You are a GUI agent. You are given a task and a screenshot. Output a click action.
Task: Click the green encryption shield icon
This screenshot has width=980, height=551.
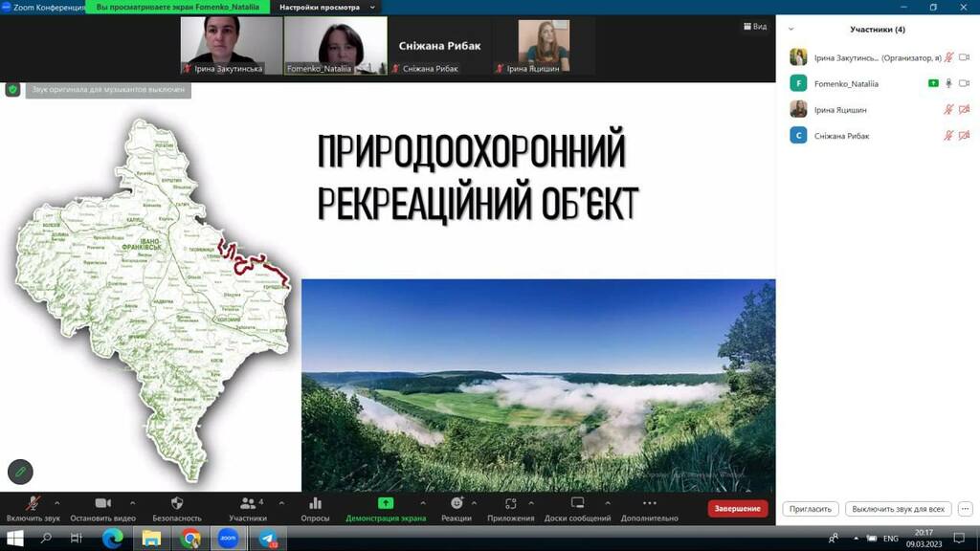coord(12,89)
